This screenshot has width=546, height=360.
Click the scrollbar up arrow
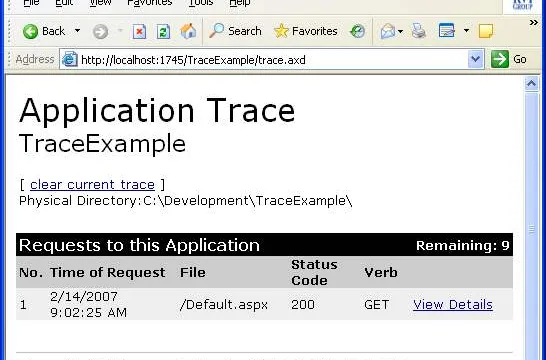tap(531, 84)
